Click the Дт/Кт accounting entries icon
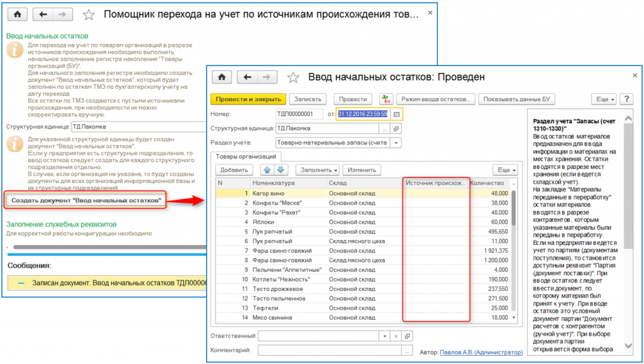The height and width of the screenshot is (364, 644). [x=386, y=98]
